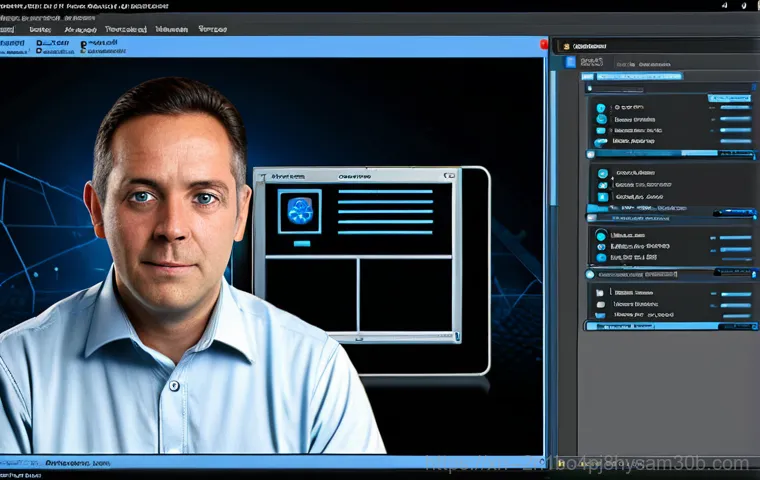760x480 pixels.
Task: Click the small control at the dialog's top-right corner
Action: click(449, 176)
